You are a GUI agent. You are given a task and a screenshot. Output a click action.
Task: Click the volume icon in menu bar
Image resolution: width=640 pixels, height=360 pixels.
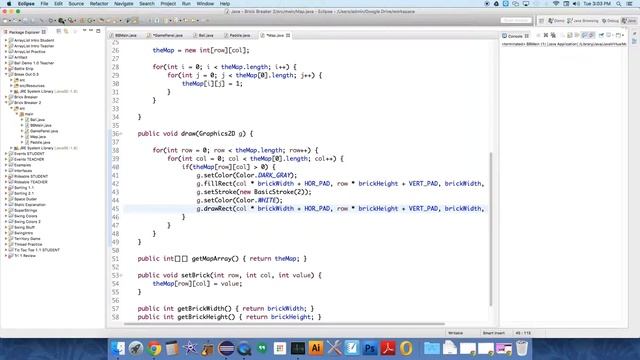(576, 4)
